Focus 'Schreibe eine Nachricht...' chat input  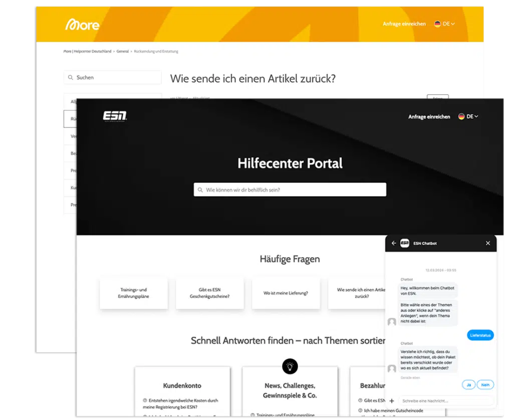[446, 401]
